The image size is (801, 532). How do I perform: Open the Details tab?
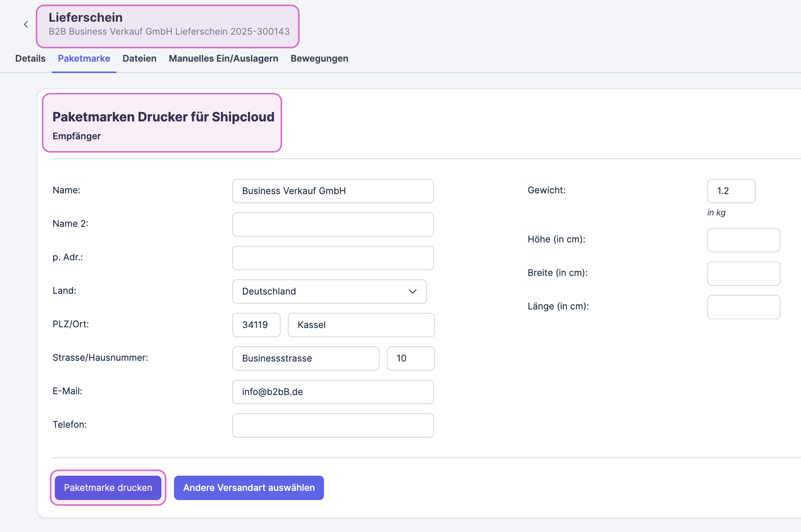click(30, 59)
